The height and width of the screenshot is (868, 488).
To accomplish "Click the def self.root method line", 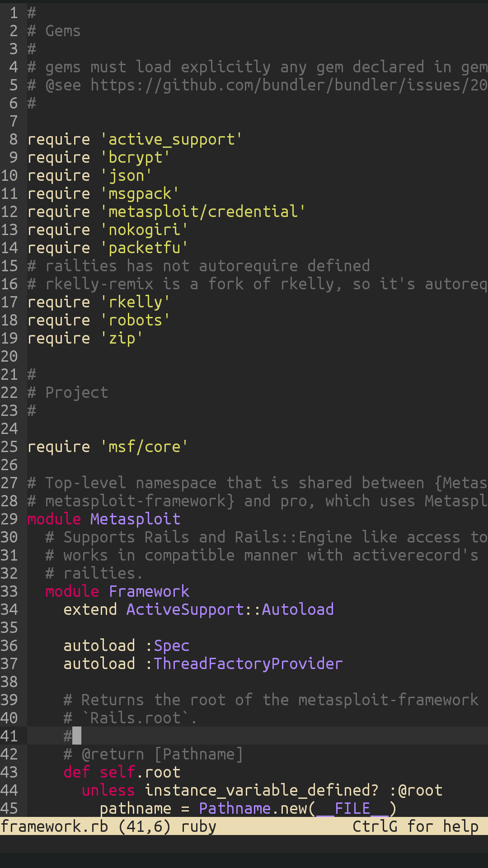I will (122, 772).
